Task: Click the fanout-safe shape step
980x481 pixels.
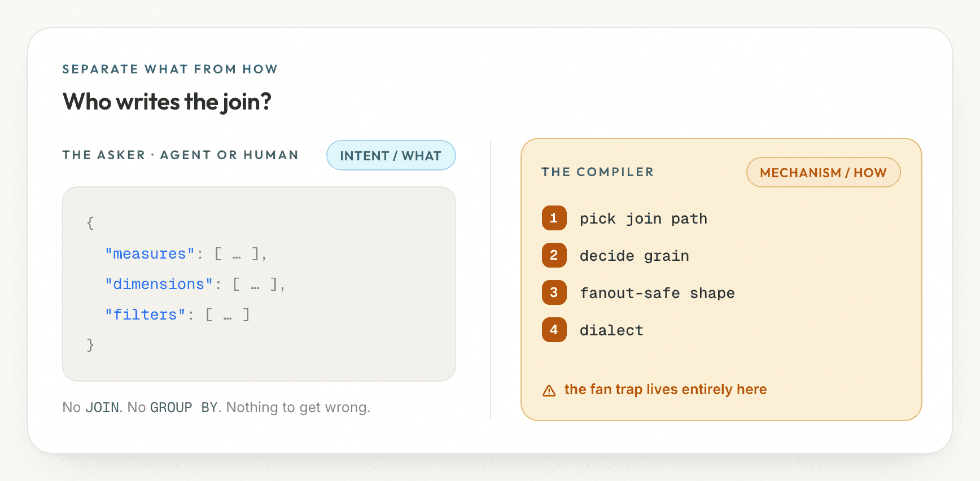Action: click(657, 293)
